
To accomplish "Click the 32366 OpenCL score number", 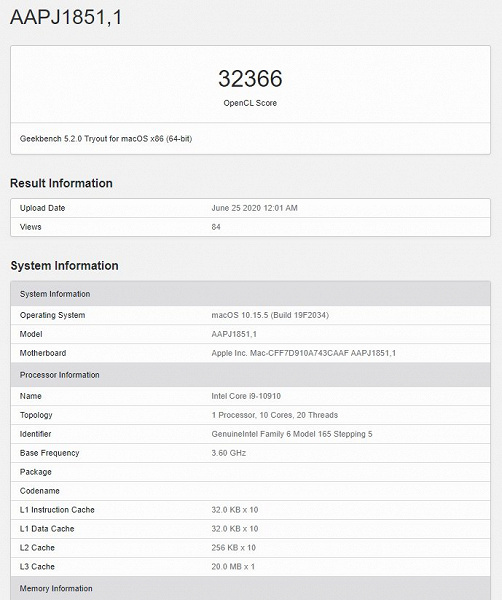I will click(x=250, y=78).
